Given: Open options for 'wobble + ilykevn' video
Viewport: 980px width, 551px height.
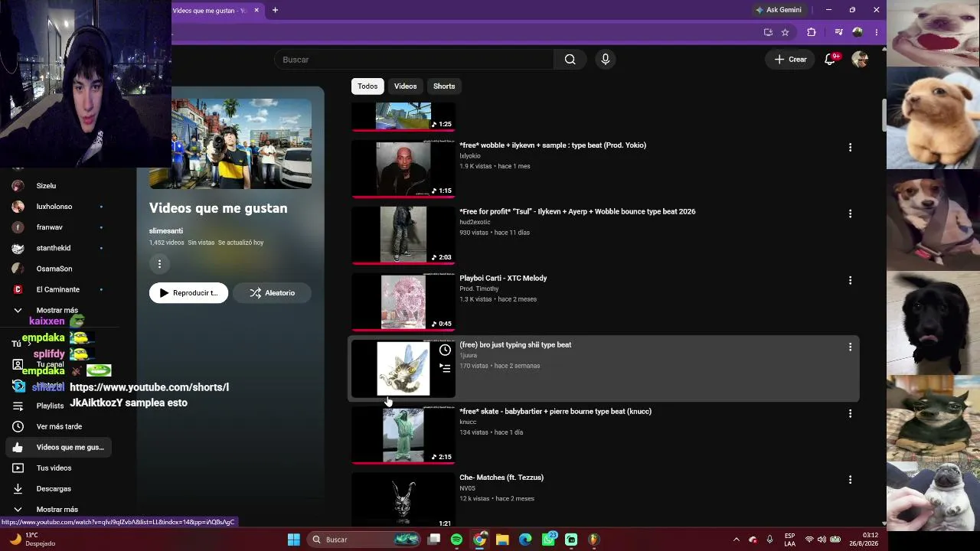Looking at the screenshot, I should point(850,147).
